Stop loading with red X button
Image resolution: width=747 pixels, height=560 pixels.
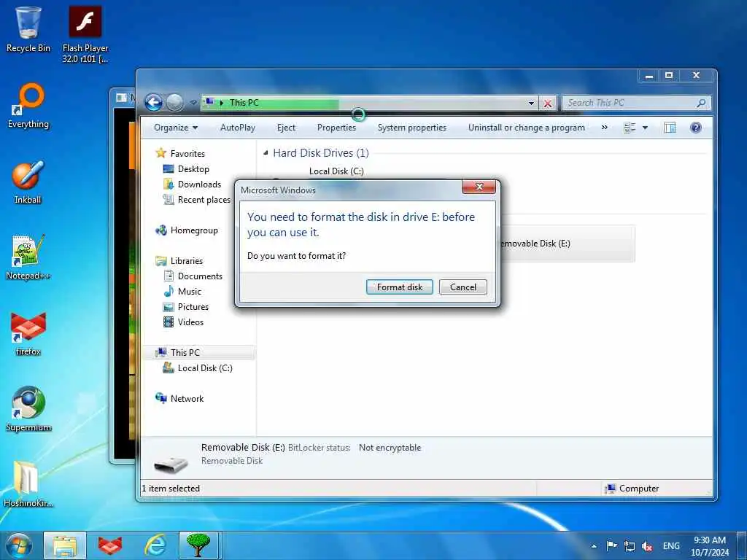(x=548, y=103)
